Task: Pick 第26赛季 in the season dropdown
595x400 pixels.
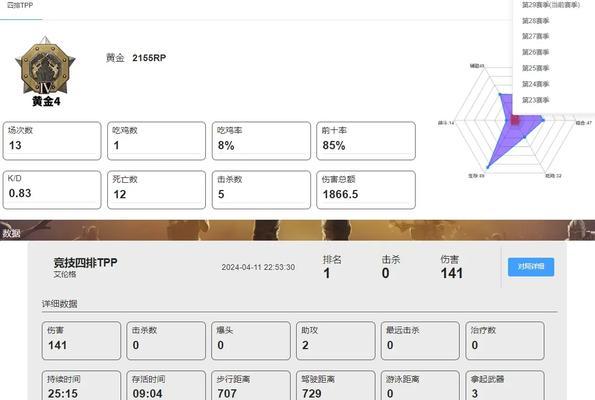Action: coord(535,52)
